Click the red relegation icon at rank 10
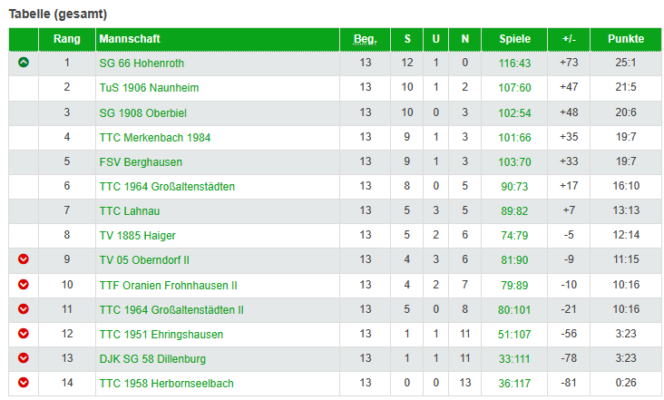Viewport: 664px width, 400px height. pyautogui.click(x=24, y=284)
